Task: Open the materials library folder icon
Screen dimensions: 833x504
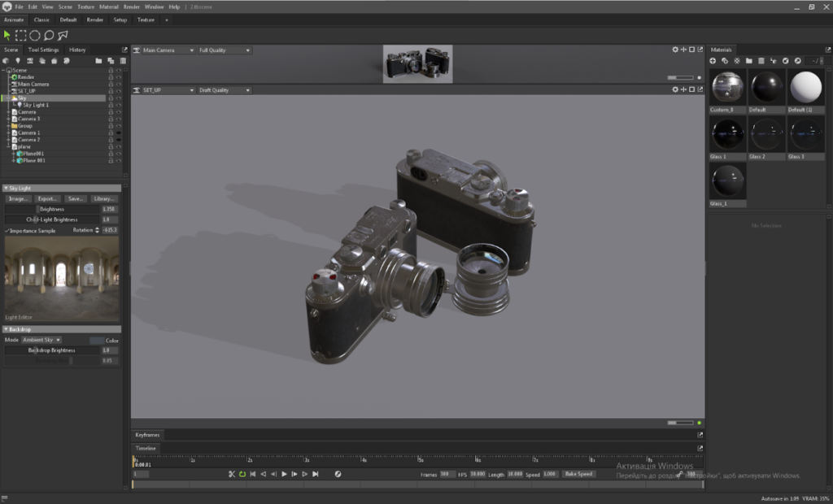Action: tap(749, 60)
